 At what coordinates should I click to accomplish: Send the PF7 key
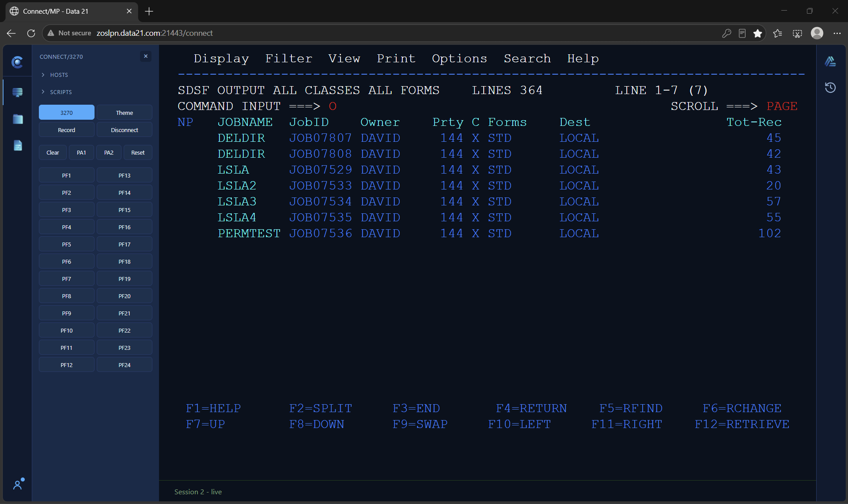pos(67,279)
